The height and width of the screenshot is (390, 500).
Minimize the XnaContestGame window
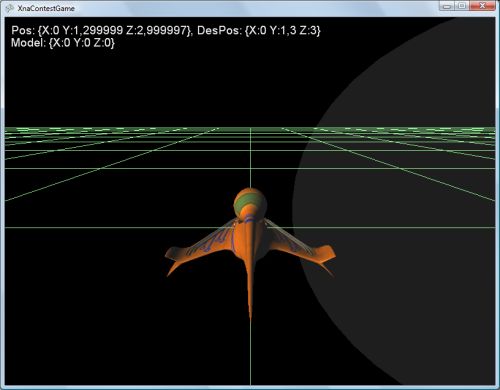point(447,6)
